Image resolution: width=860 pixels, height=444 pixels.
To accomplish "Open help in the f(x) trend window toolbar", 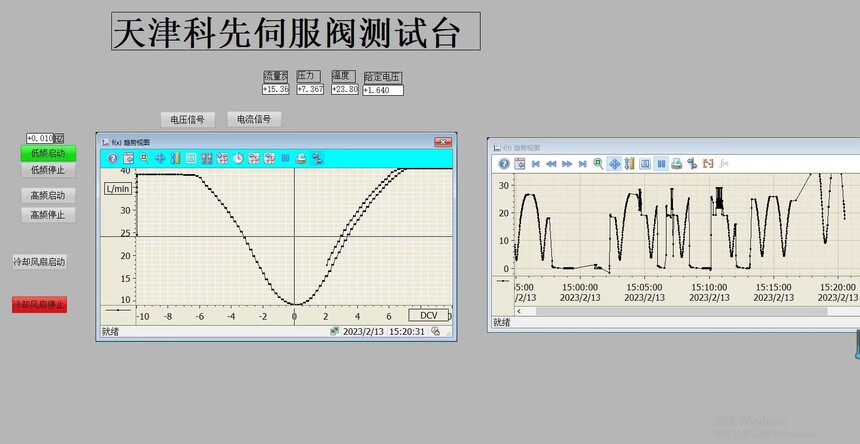I will click(x=112, y=158).
